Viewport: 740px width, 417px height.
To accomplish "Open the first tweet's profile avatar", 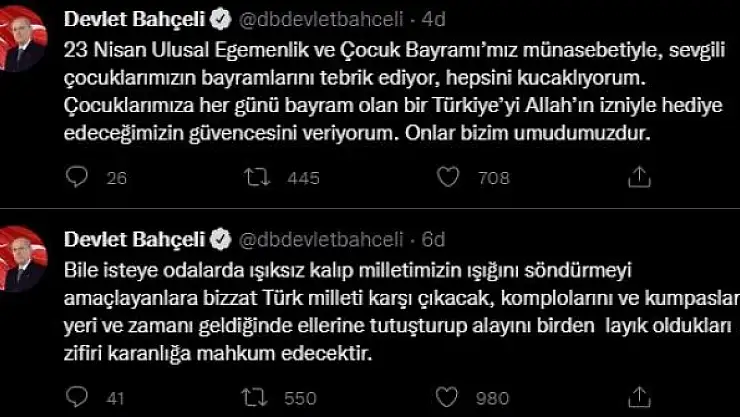I will [x=22, y=38].
